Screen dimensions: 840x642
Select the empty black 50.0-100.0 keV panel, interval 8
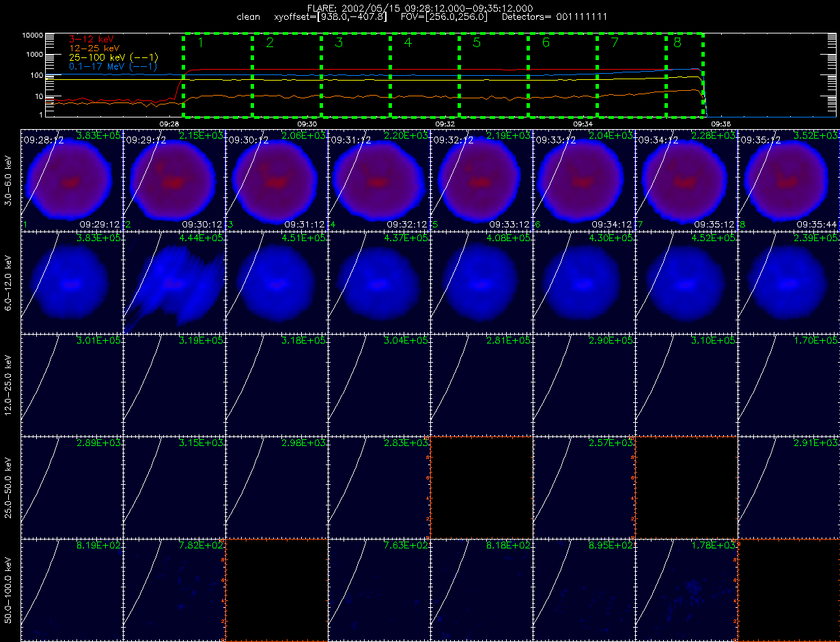789,589
